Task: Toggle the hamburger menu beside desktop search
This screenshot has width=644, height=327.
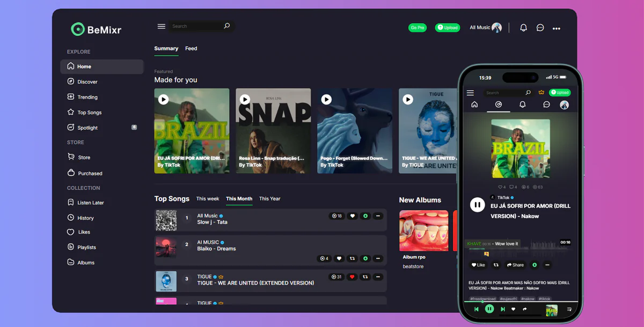Action: point(161,26)
